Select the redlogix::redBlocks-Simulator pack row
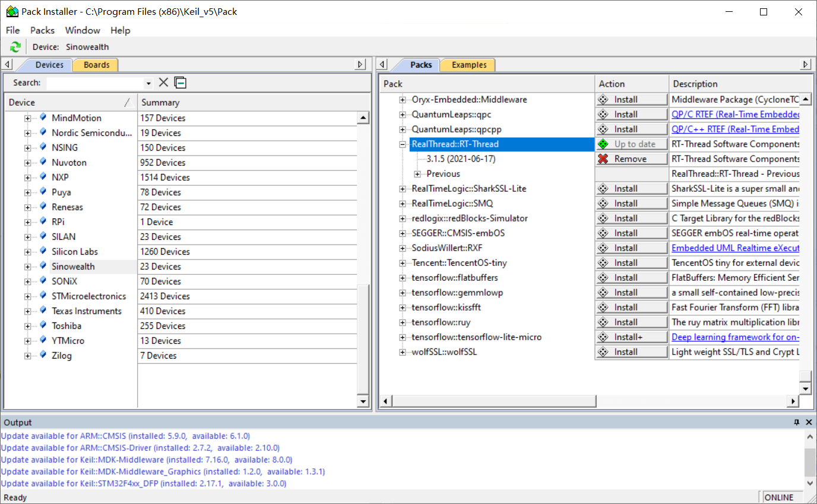 [470, 218]
